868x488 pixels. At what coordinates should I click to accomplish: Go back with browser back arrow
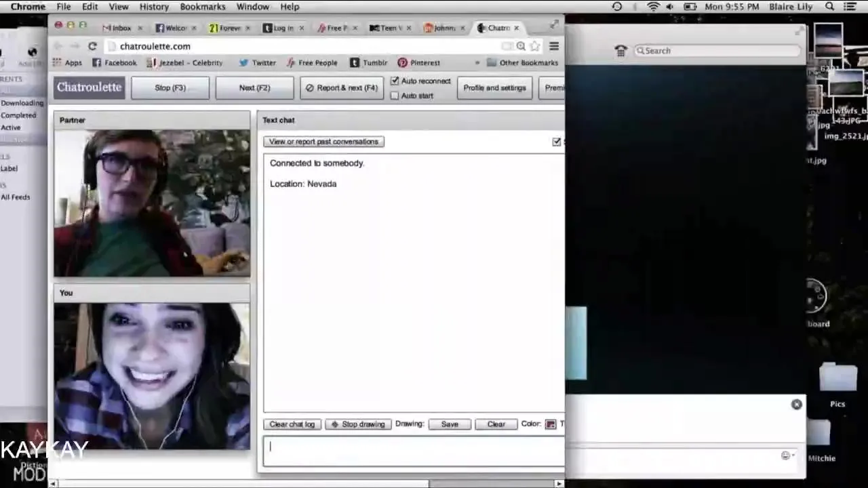coord(59,46)
